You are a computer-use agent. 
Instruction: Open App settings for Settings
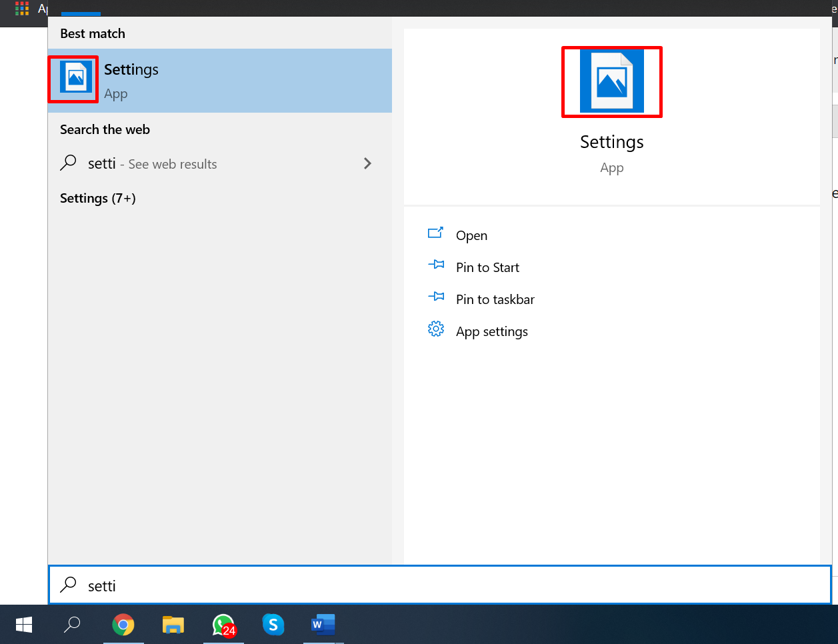492,331
